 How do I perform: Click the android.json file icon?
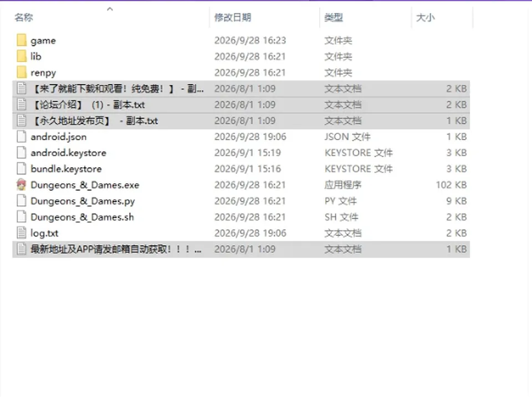pos(22,137)
